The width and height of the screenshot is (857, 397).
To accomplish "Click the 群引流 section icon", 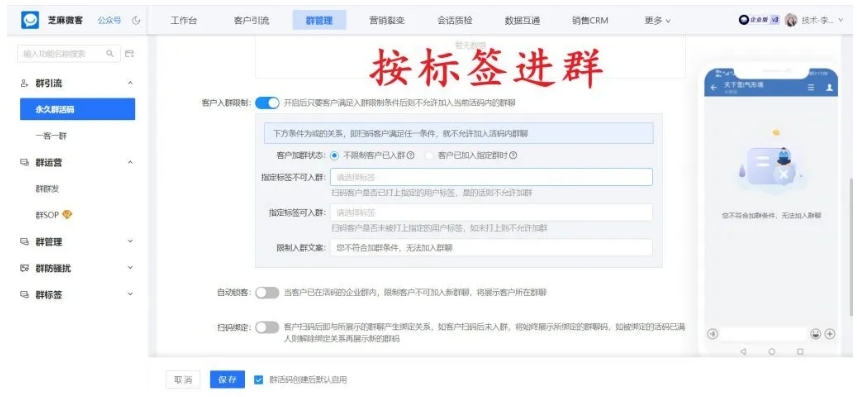I will [x=24, y=84].
